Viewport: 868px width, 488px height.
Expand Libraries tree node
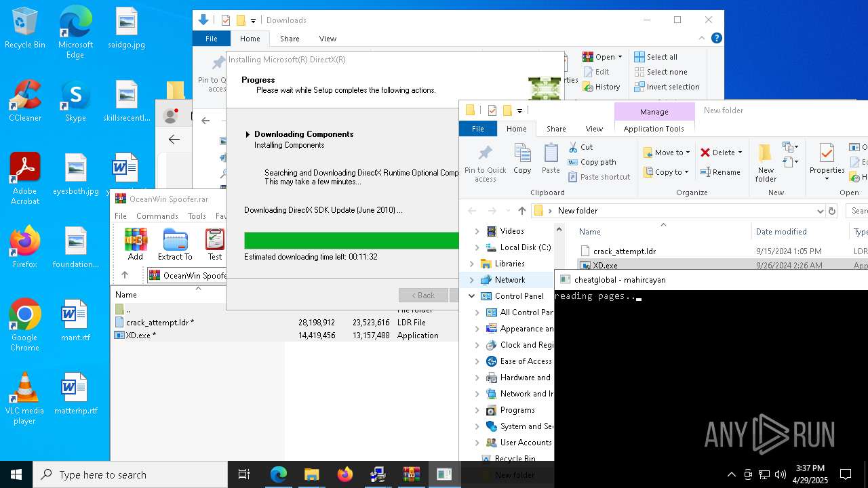click(x=472, y=264)
